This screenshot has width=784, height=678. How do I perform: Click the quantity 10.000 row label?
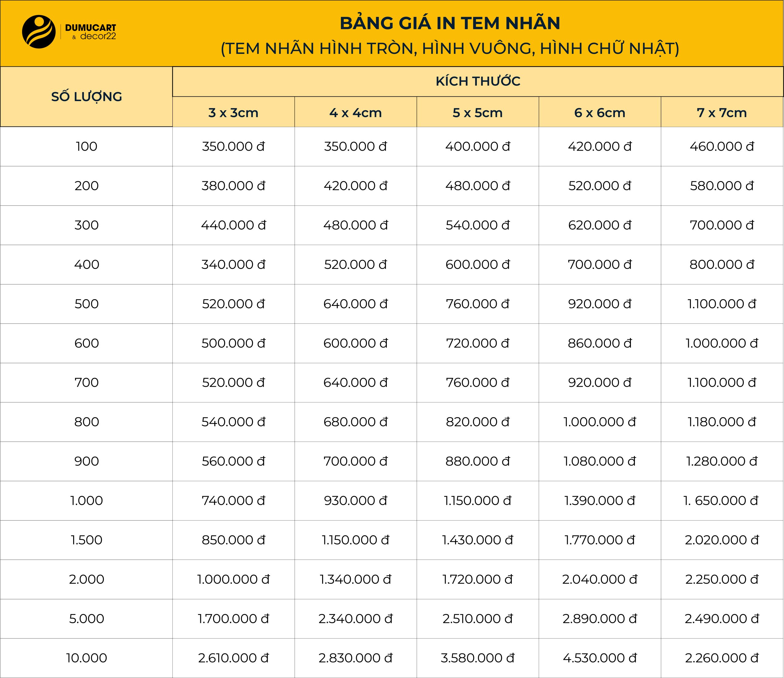87,658
